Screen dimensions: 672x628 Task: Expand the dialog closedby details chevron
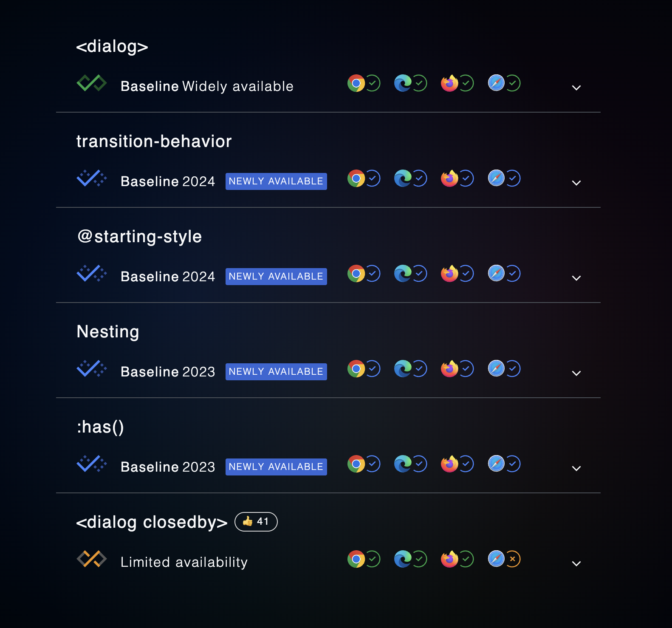[576, 564]
